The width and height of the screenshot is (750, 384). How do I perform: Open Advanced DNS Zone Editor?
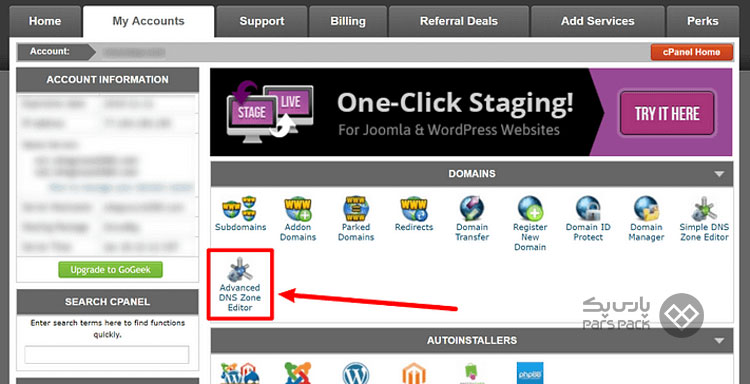[240, 284]
